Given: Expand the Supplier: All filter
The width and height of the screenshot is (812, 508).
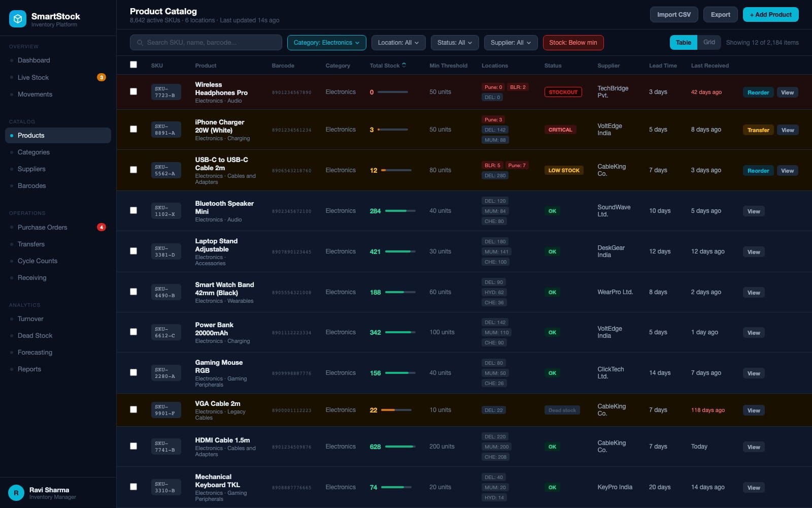Looking at the screenshot, I should coord(511,43).
